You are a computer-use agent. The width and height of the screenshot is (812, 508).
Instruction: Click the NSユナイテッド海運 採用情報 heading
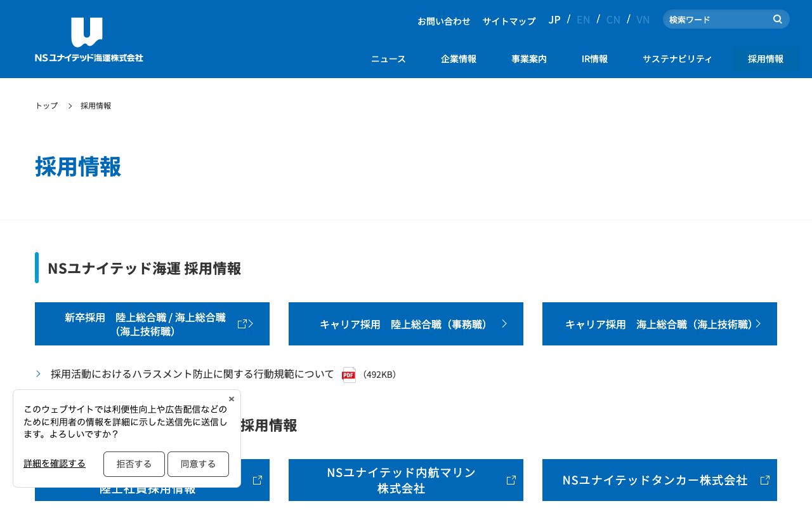coord(145,268)
